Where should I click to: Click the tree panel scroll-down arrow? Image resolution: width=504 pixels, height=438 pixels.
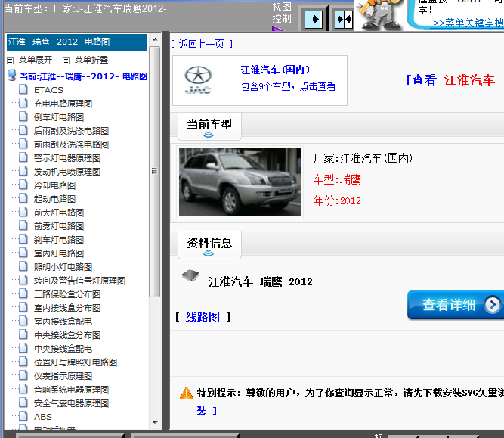155,423
